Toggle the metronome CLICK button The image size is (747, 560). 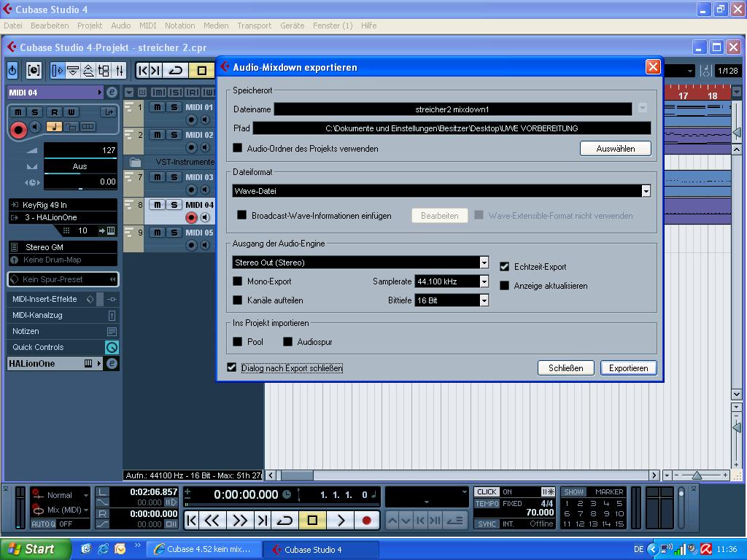tap(487, 492)
